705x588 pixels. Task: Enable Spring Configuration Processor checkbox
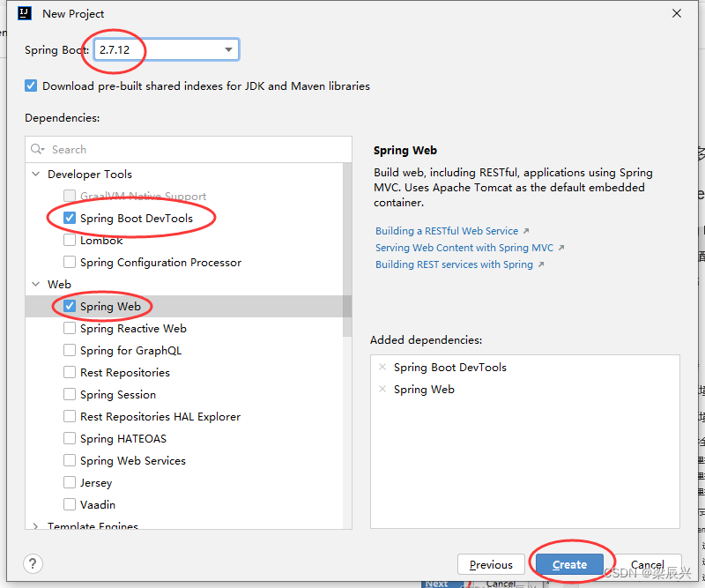click(70, 262)
